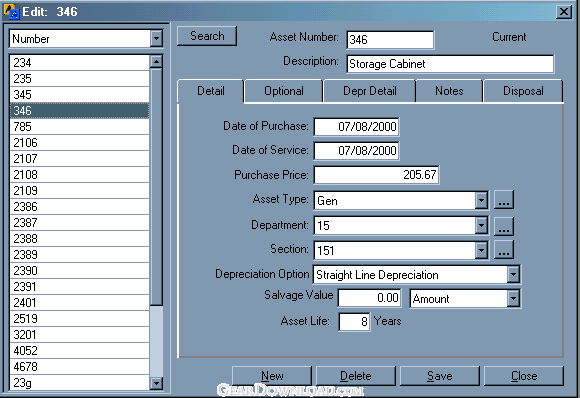Click the application icon in title bar
The width and height of the screenshot is (580, 398).
click(x=11, y=11)
